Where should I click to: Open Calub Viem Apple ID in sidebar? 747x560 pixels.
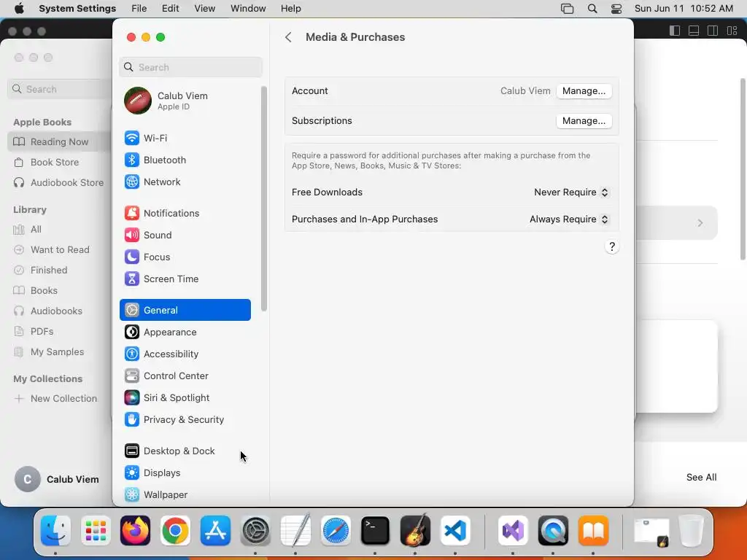(x=185, y=101)
